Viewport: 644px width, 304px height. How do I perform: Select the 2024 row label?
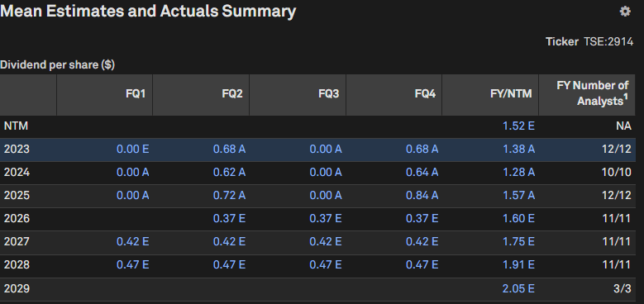(x=17, y=173)
